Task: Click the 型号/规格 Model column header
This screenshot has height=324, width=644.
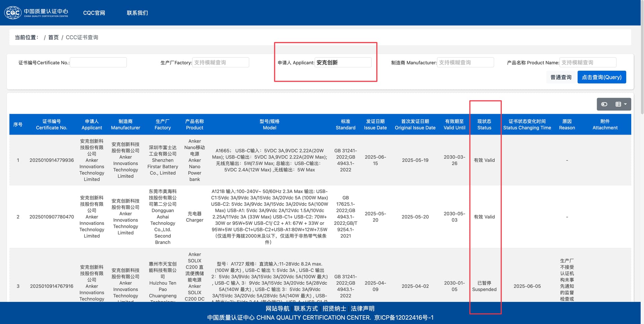Action: tap(270, 124)
